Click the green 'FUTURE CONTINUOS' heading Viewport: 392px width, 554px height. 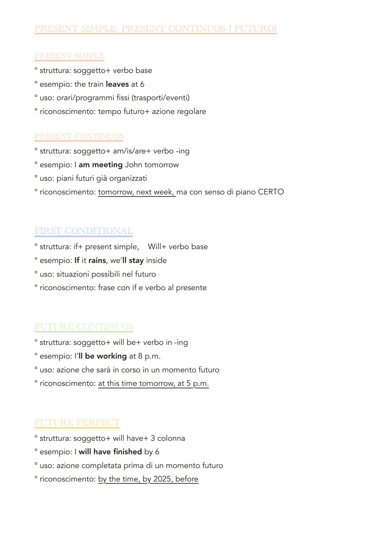(x=84, y=327)
